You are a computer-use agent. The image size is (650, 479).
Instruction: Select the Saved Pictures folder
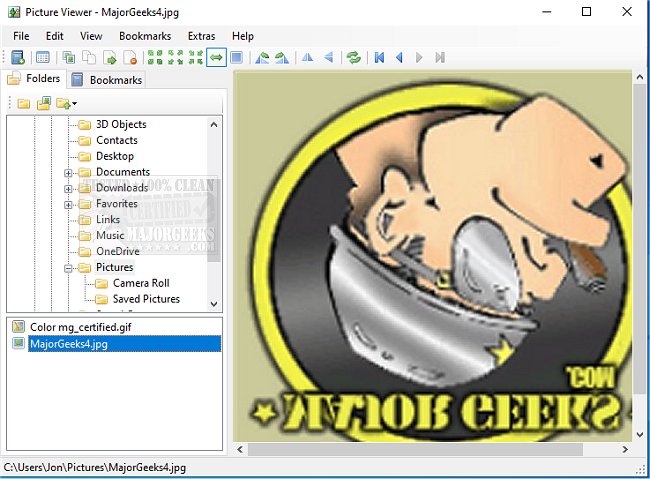tap(146, 299)
